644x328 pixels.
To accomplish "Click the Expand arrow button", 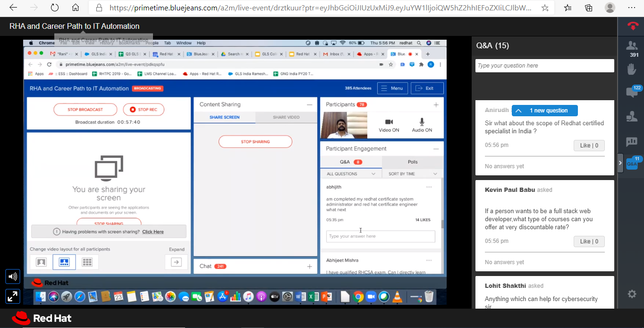I will pyautogui.click(x=176, y=262).
